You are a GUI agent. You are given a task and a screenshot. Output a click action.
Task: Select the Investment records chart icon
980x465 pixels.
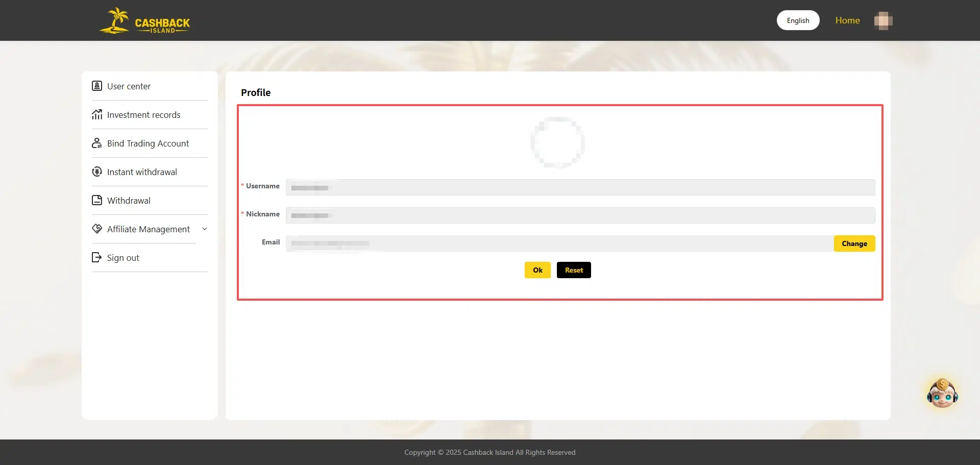click(97, 114)
